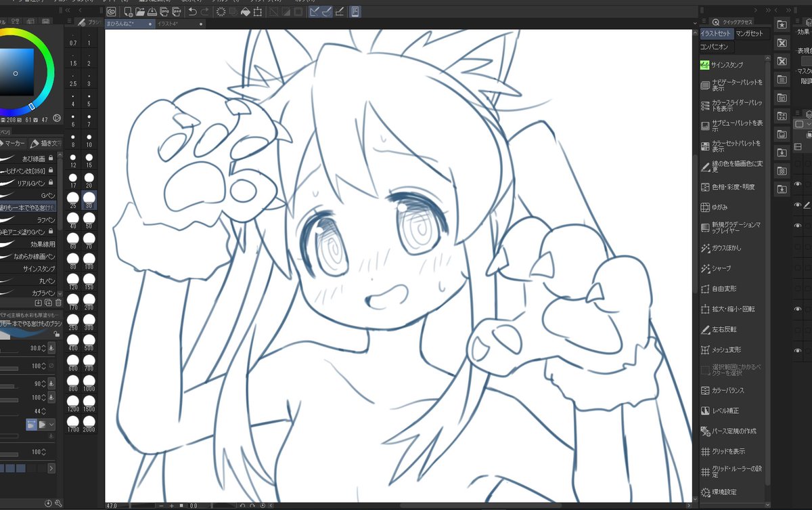The image size is (812, 510).
Task: Toggle snap to grid icon
Action: pyautogui.click(x=340, y=12)
